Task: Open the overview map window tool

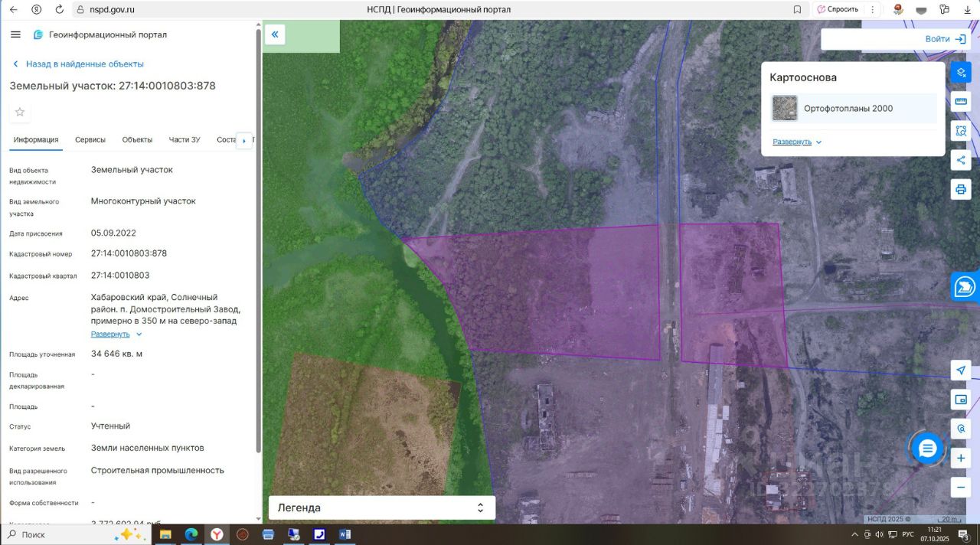Action: [x=961, y=400]
